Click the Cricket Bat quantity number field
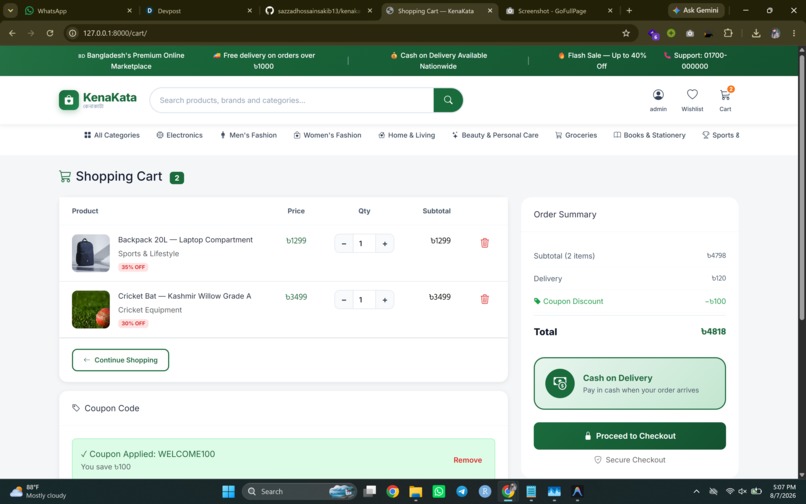This screenshot has height=504, width=806. coord(364,299)
